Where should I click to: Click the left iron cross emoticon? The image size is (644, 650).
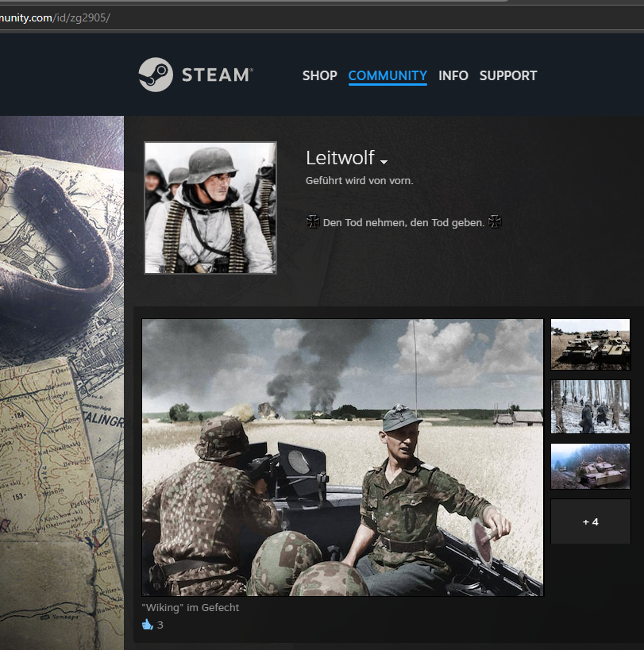coord(313,222)
